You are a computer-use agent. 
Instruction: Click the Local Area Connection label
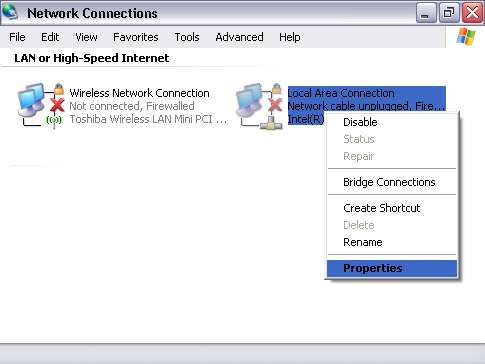pos(341,93)
